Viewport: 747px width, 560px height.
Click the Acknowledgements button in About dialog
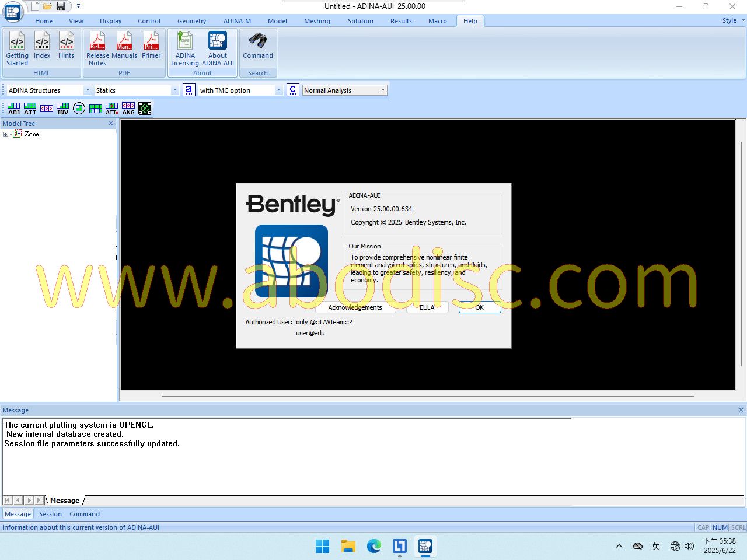point(355,307)
